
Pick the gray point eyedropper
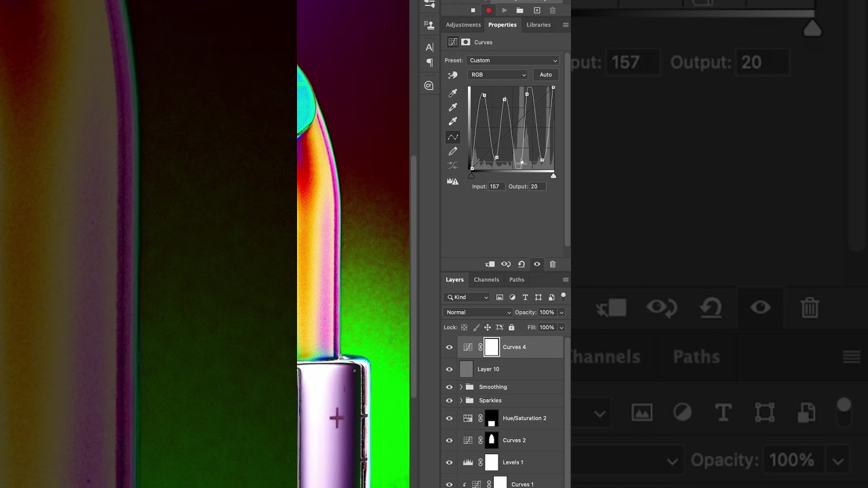click(453, 107)
